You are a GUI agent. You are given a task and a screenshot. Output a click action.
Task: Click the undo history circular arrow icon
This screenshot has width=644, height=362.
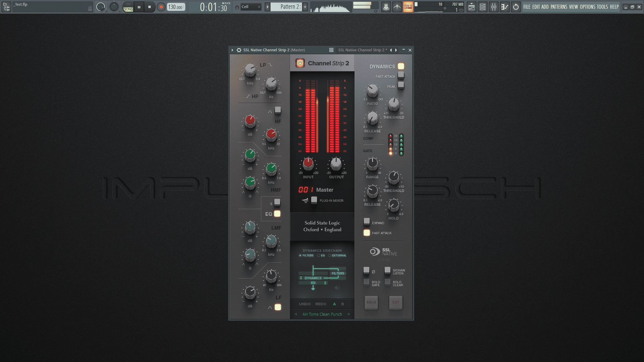click(516, 7)
